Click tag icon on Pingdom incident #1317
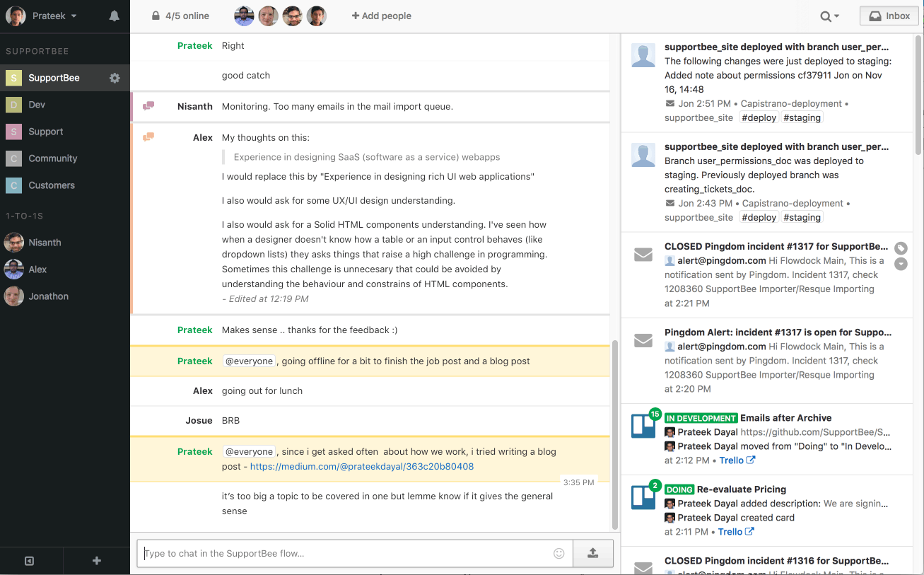Image resolution: width=924 pixels, height=575 pixels. [x=901, y=248]
